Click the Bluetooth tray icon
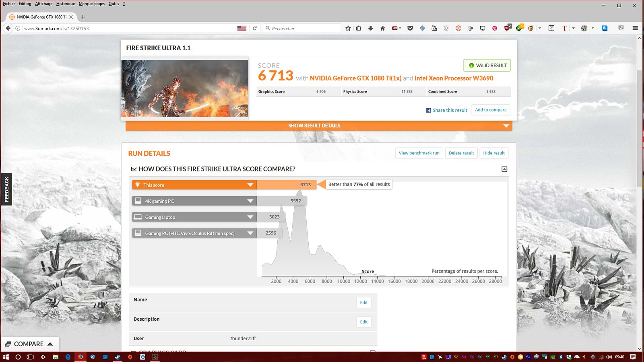Screen dimensions: 644x362 tap(561, 357)
